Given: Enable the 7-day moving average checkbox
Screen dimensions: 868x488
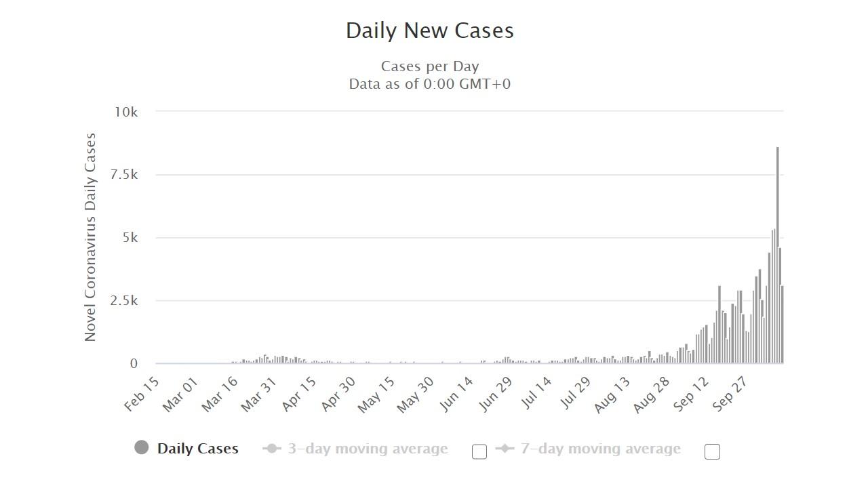Looking at the screenshot, I should [x=712, y=452].
